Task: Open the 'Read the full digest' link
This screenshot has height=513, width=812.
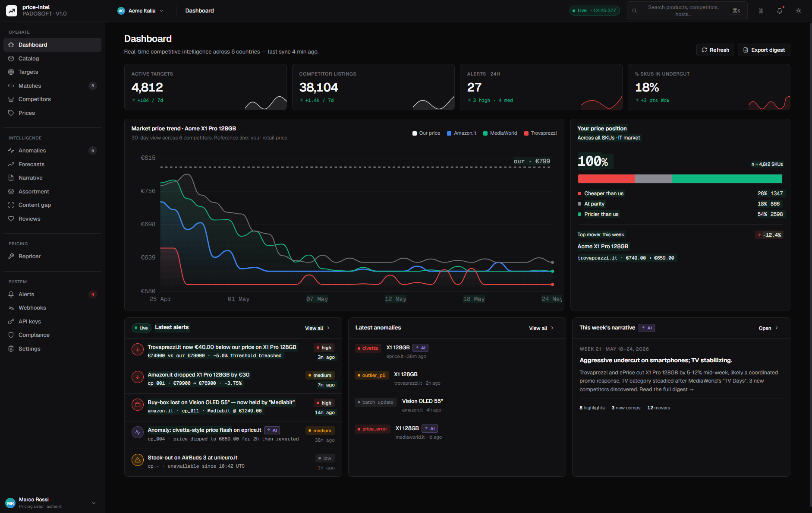Action: point(667,389)
